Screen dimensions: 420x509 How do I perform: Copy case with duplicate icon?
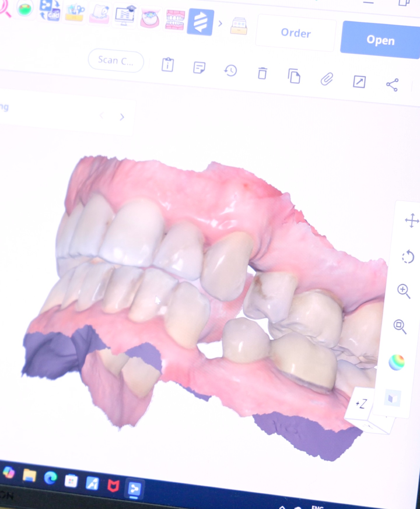[x=294, y=76]
